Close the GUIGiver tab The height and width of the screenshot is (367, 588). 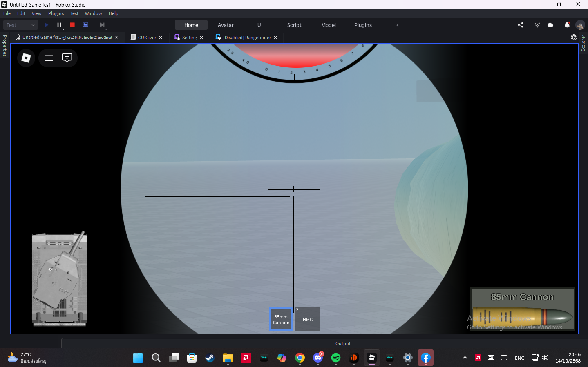point(161,38)
